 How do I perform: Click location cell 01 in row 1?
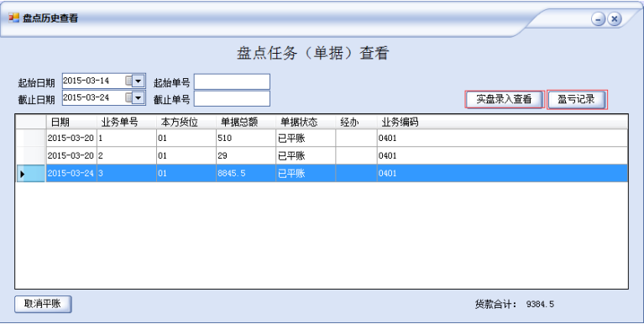click(x=186, y=138)
